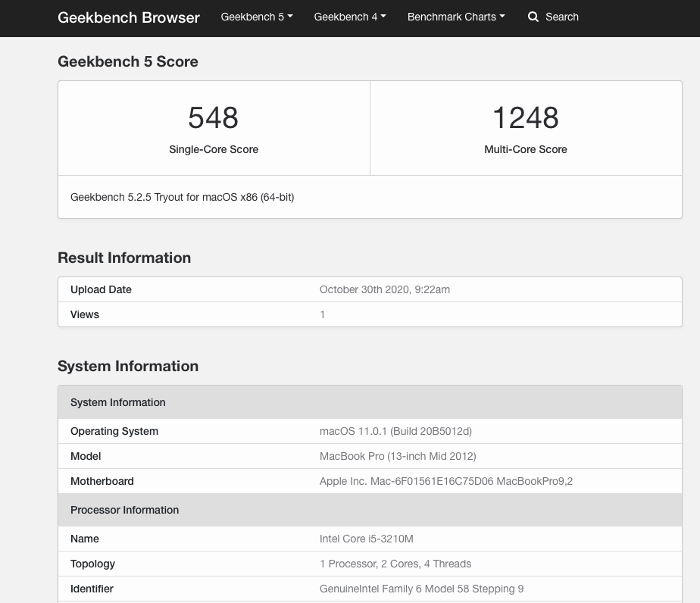Click the magnifying glass search icon
The height and width of the screenshot is (603, 700).
[x=533, y=17]
